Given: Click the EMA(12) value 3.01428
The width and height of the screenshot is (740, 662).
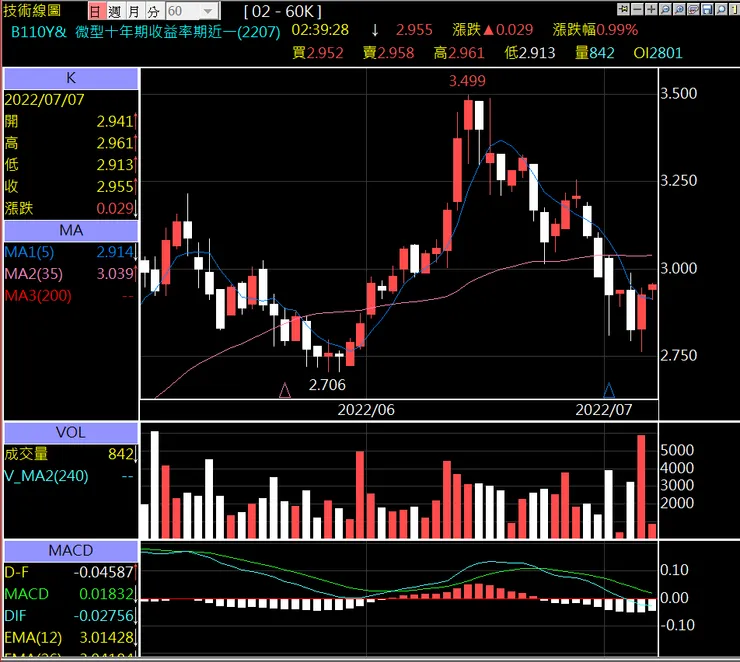Looking at the screenshot, I should [106, 638].
